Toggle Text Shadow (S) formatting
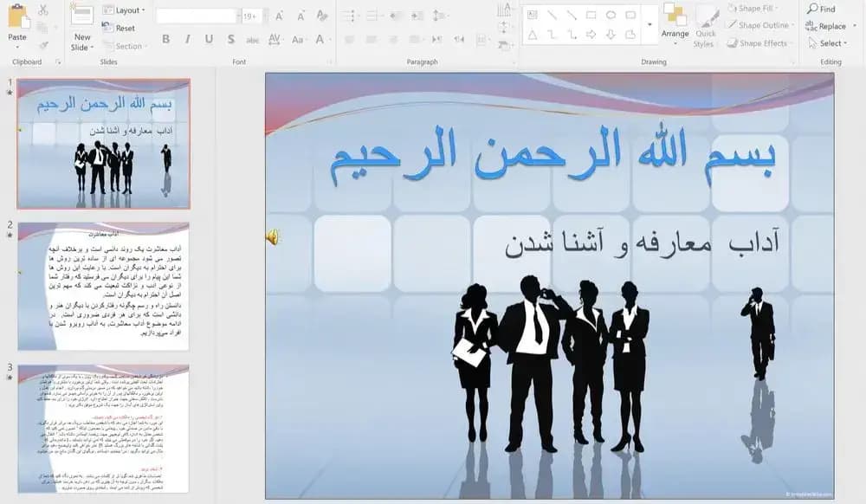 tap(231, 39)
